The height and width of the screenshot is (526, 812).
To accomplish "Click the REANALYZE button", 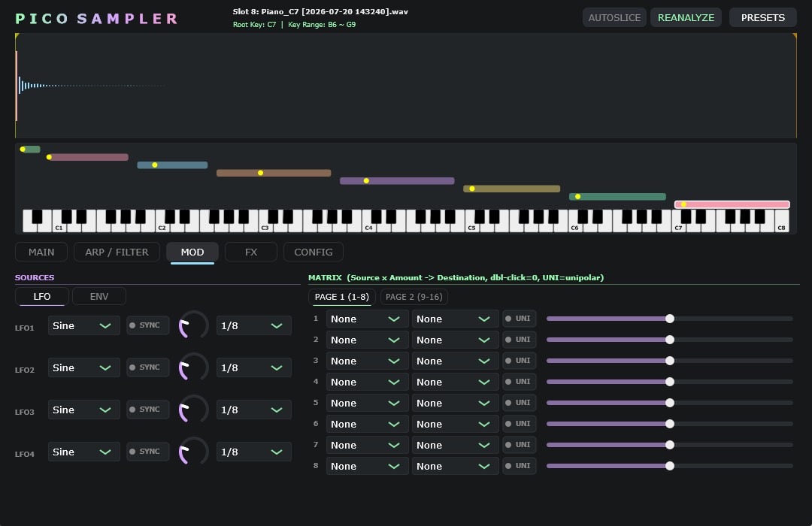I will coord(686,17).
